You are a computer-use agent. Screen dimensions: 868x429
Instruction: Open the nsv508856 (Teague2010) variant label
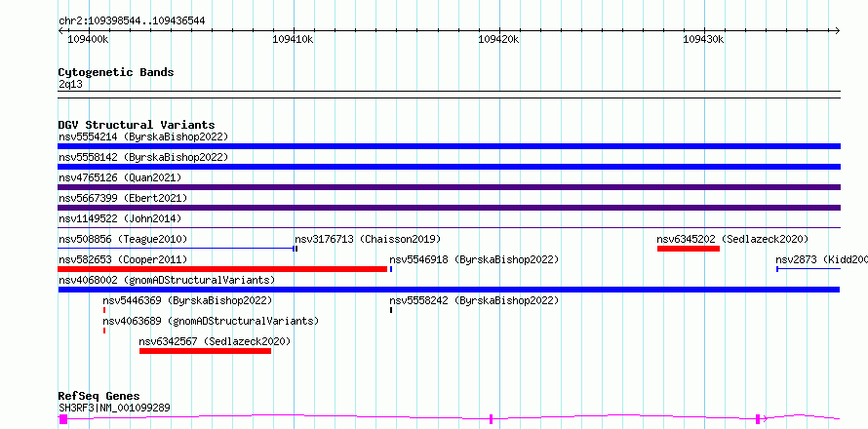123,239
